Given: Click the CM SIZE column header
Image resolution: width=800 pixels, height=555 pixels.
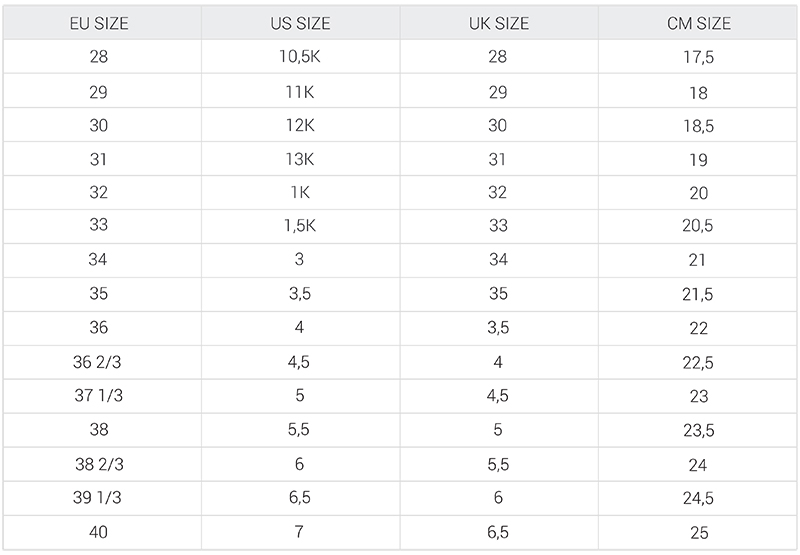Looking at the screenshot, I should pos(698,22).
